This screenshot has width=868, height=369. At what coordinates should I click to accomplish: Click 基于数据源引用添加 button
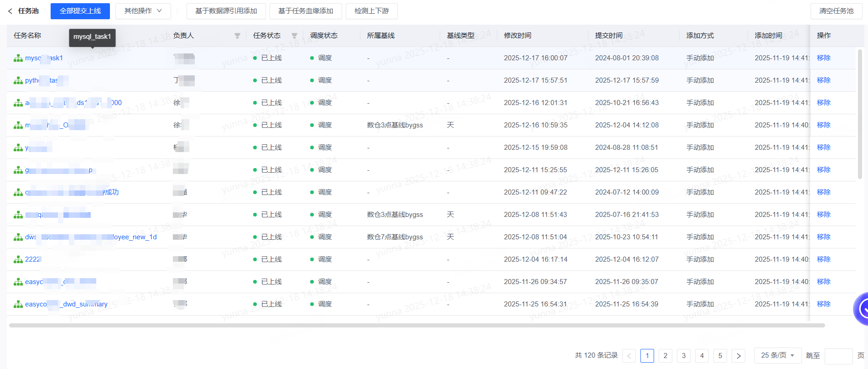pos(226,11)
